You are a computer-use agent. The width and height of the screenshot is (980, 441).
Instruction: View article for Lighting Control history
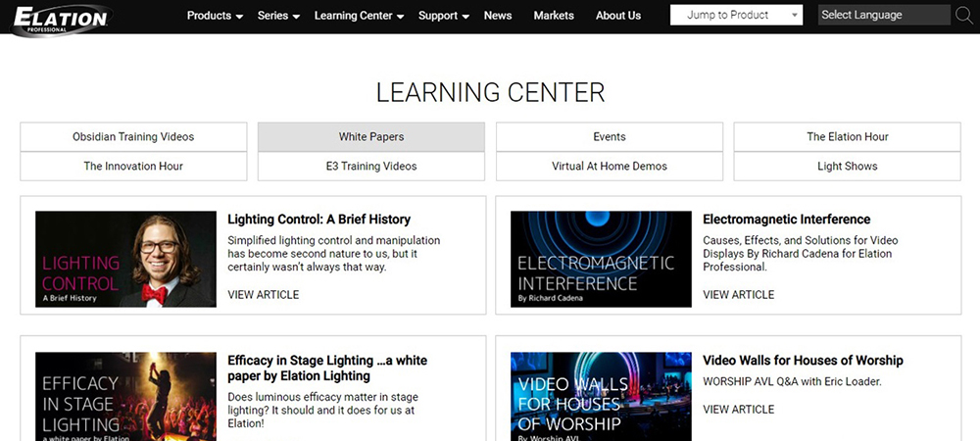pos(263,295)
